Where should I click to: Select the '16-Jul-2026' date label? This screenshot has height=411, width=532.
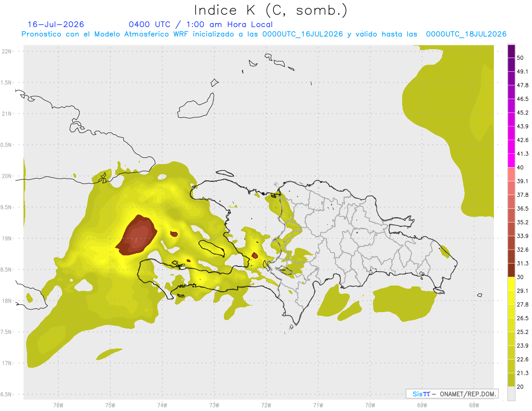pos(56,24)
